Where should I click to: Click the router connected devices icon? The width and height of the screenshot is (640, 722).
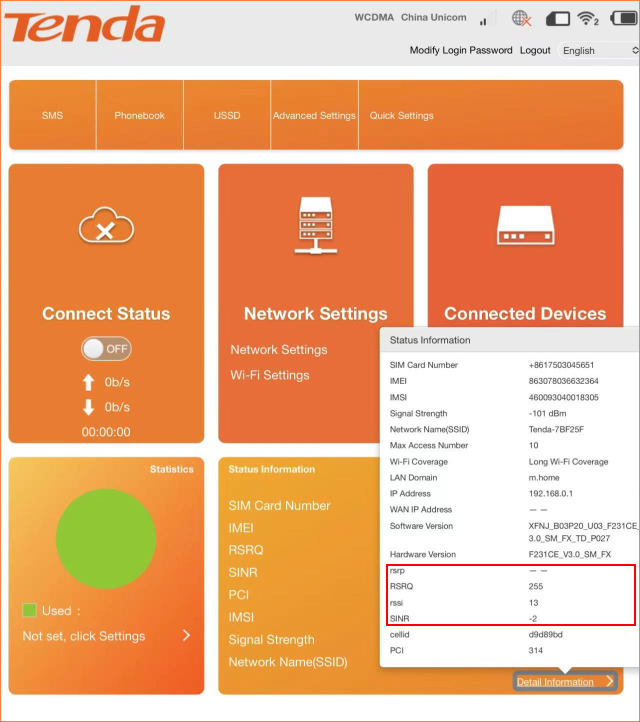point(525,229)
